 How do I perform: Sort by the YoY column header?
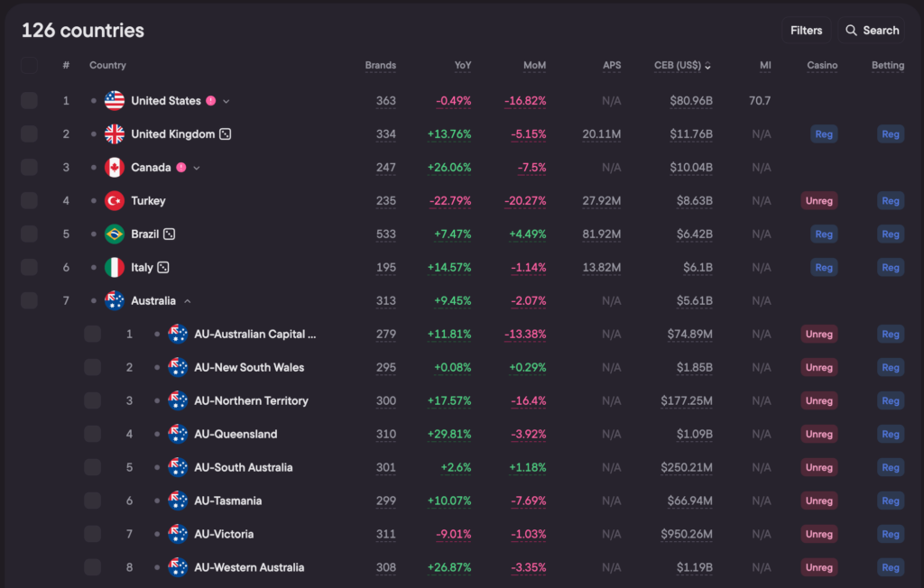coord(463,66)
